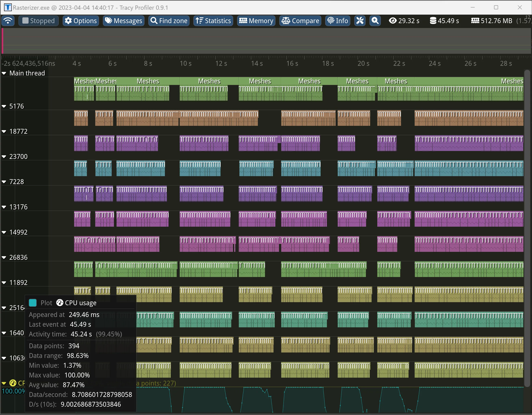
Task: Click the tools wrench-screwdriver icon
Action: [360, 21]
